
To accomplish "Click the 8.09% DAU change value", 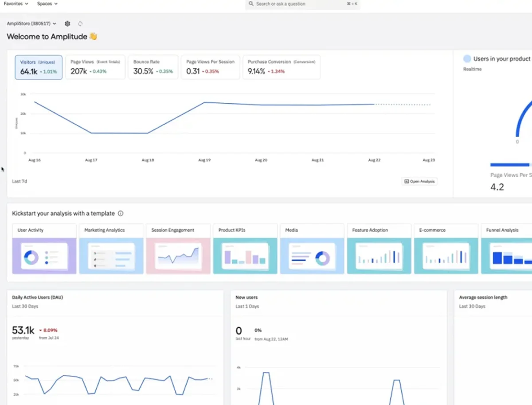I will click(x=51, y=330).
